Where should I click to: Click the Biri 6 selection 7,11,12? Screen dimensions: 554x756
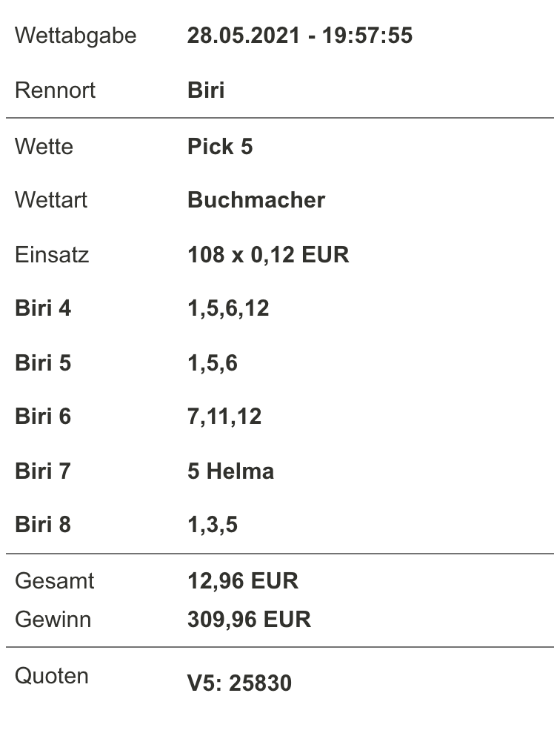pos(224,417)
